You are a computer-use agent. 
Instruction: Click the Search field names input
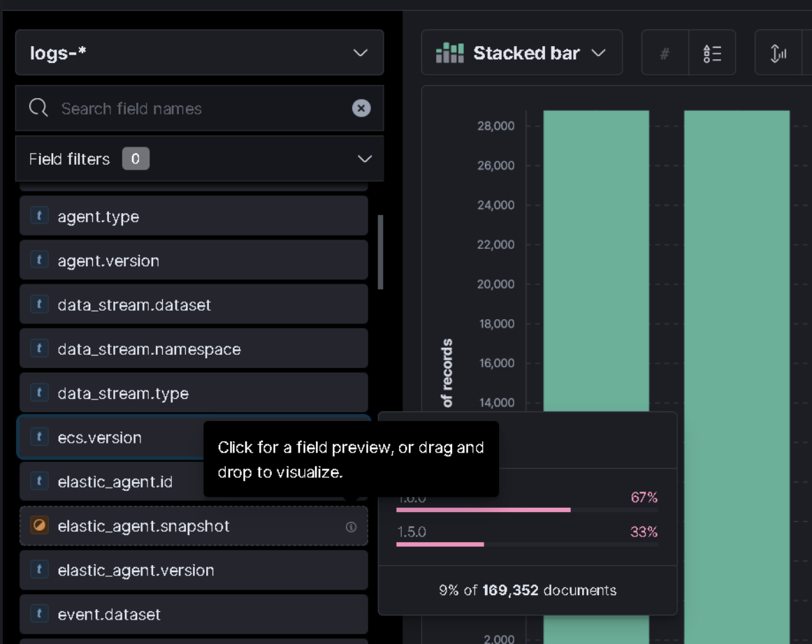(x=199, y=108)
